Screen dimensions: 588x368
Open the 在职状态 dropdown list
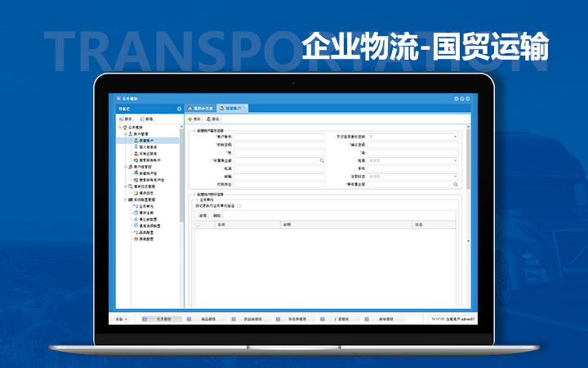413,177
